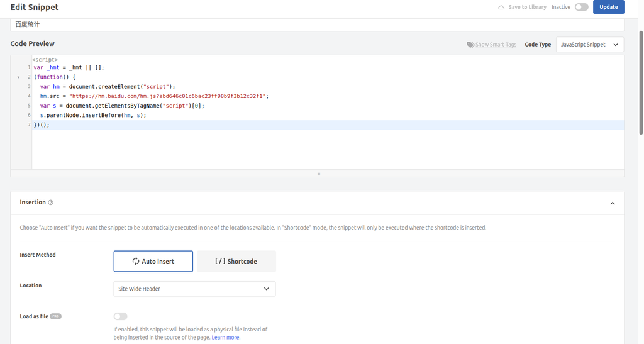Screen dimensions: 644x344
Task: Click the Insertion help question-mark icon
Action: coord(50,203)
